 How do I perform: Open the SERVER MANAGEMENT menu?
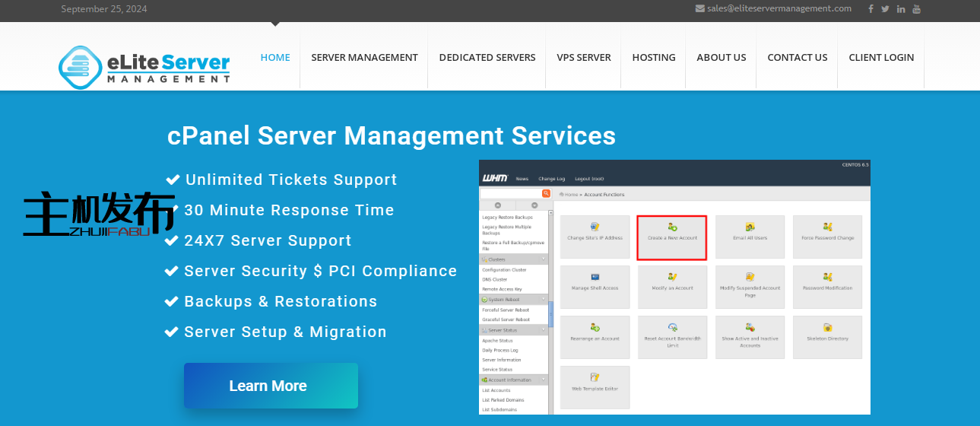click(364, 57)
